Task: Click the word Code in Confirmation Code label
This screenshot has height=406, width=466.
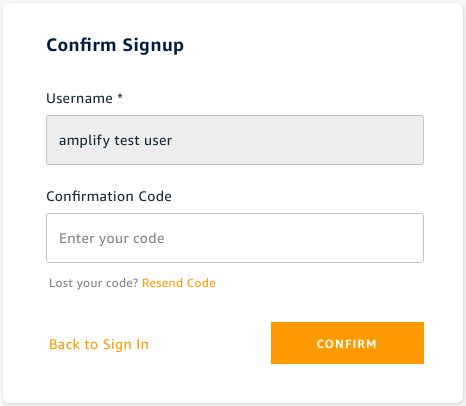Action: (x=155, y=196)
